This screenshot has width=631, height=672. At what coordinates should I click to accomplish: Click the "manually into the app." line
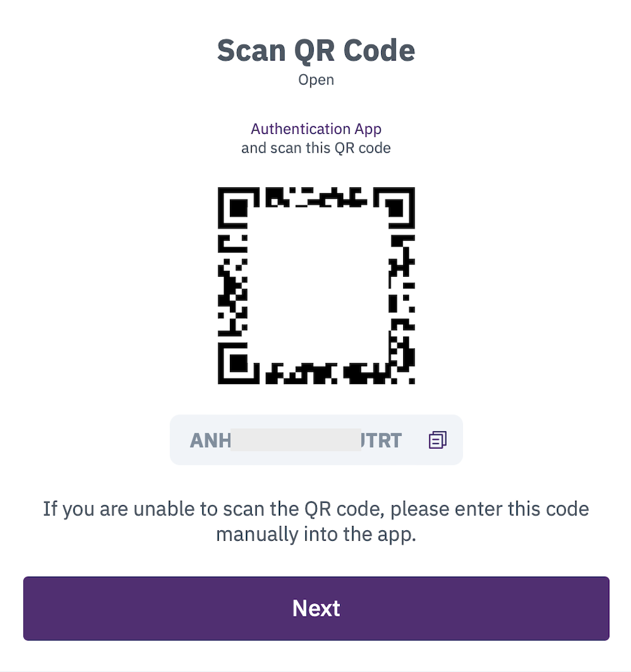[316, 534]
